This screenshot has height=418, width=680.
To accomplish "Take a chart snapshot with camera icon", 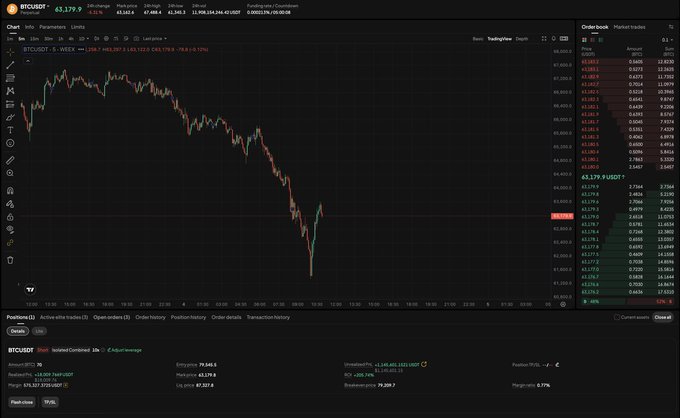I will click(136, 39).
